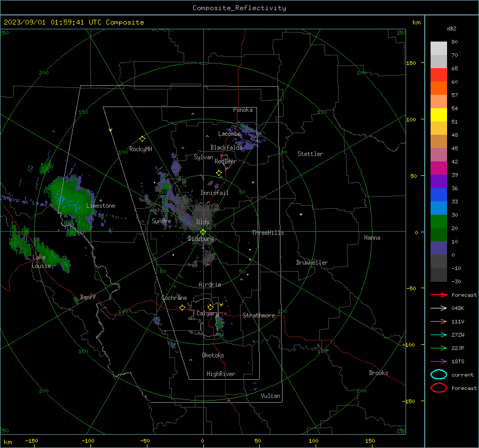Click the yellow diamond marker below RedDeer
This screenshot has width=479, height=448.
tap(219, 173)
